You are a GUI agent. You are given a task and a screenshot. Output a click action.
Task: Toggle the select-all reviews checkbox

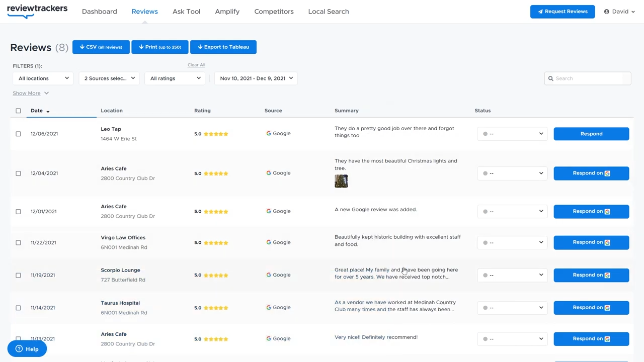pos(18,111)
